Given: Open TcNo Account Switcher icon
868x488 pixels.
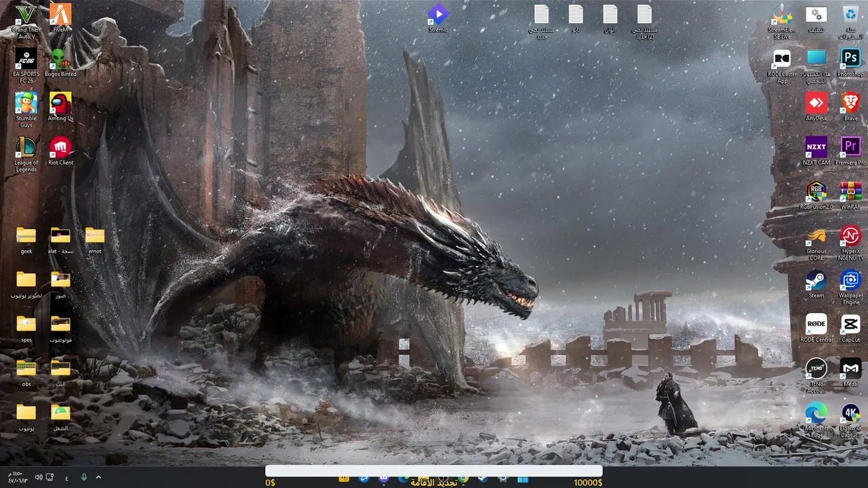Looking at the screenshot, I should 816,375.
